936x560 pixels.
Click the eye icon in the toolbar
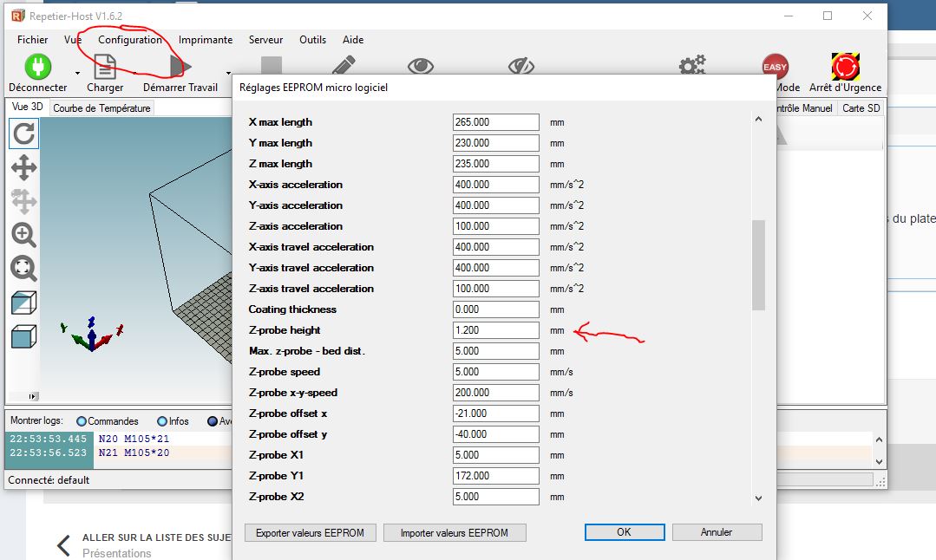(420, 66)
